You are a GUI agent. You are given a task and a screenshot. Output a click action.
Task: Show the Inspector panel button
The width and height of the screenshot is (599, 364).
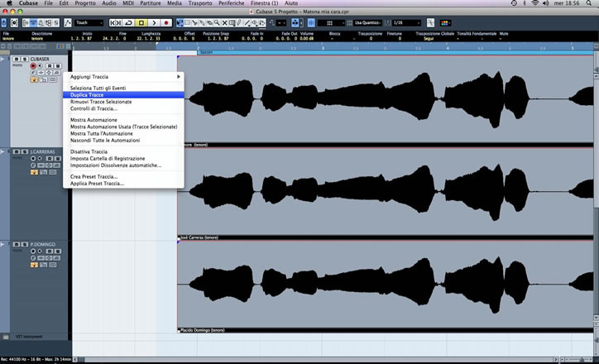tap(26, 23)
